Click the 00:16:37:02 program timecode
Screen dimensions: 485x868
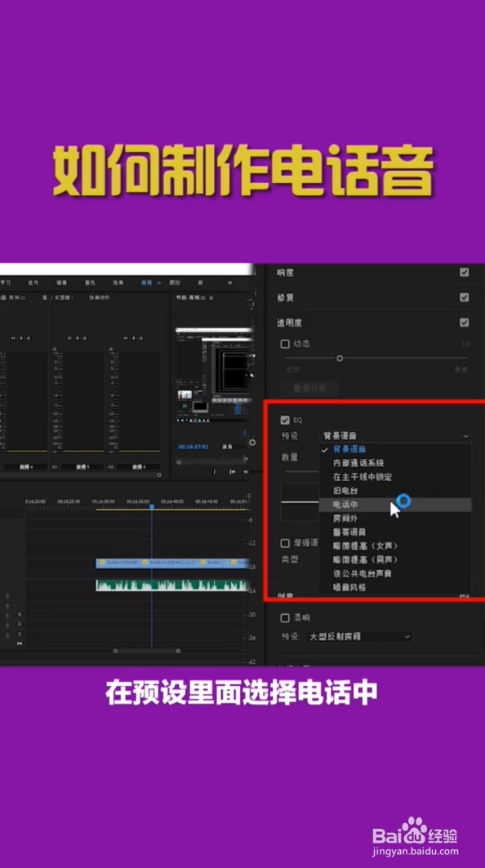[194, 446]
